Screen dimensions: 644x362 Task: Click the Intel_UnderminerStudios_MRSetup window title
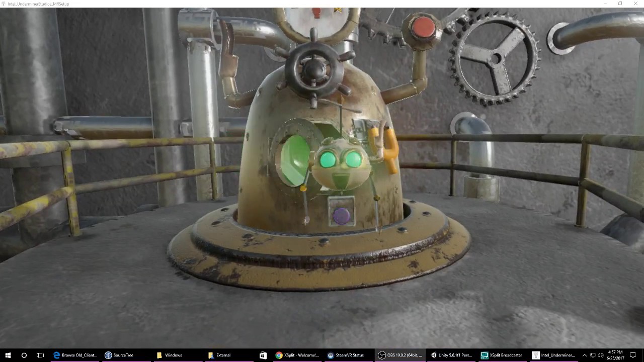(38, 4)
